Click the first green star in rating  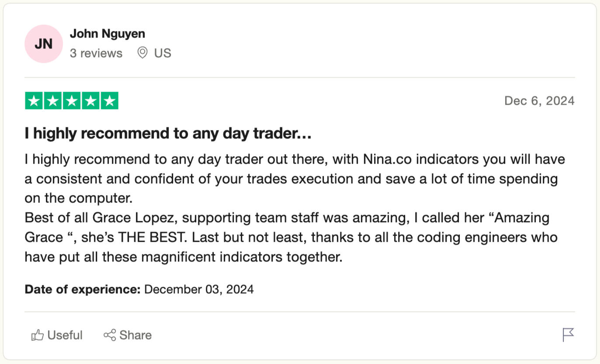tap(34, 101)
